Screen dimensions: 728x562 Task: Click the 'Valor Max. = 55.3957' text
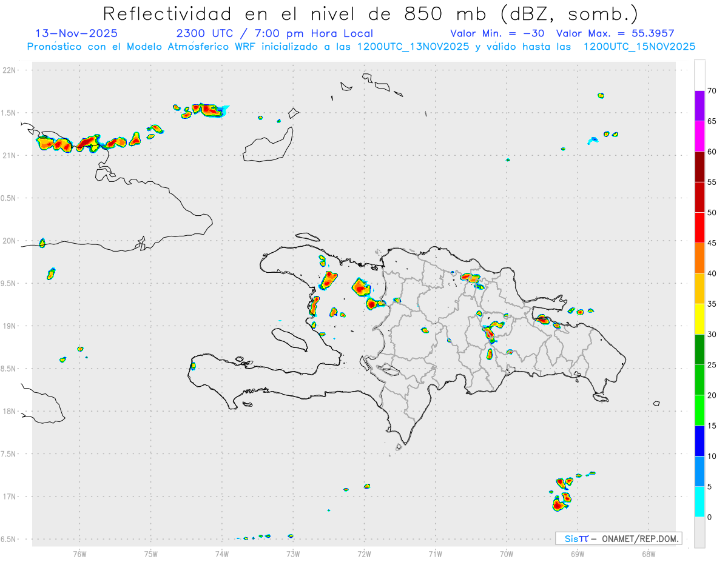pyautogui.click(x=615, y=33)
